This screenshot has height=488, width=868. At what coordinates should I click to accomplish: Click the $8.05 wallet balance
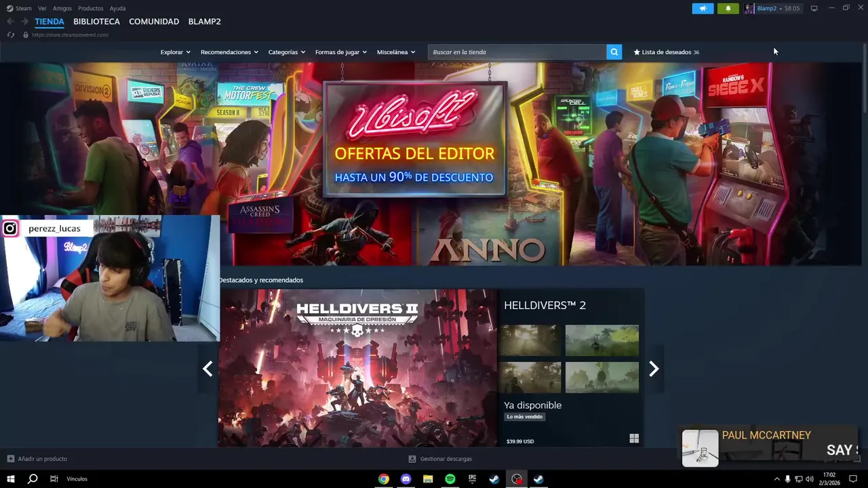coord(792,8)
